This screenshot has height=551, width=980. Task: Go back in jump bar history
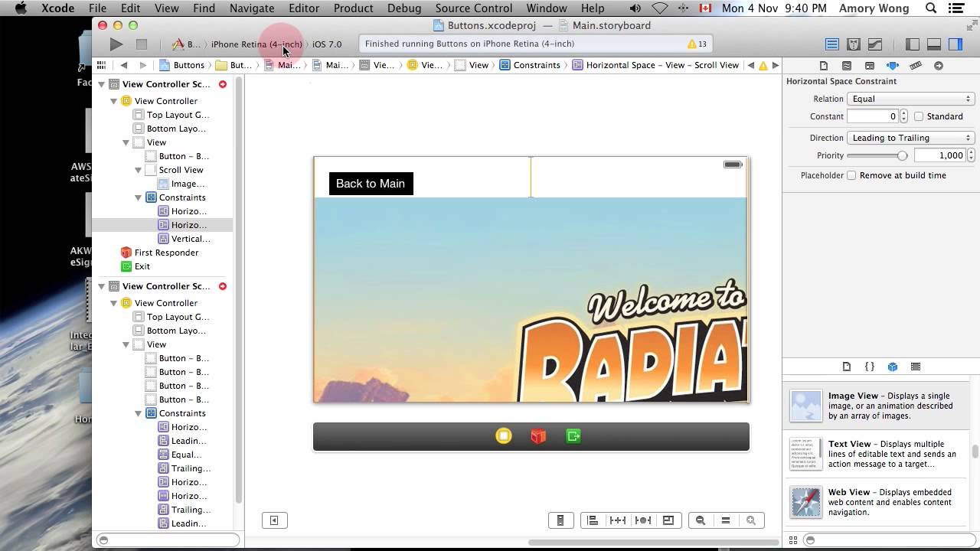(x=124, y=65)
